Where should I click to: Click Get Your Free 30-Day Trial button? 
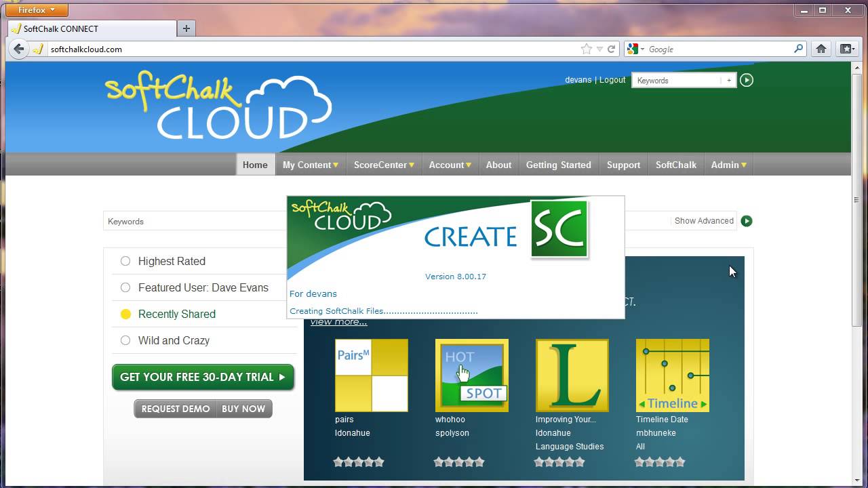click(203, 378)
